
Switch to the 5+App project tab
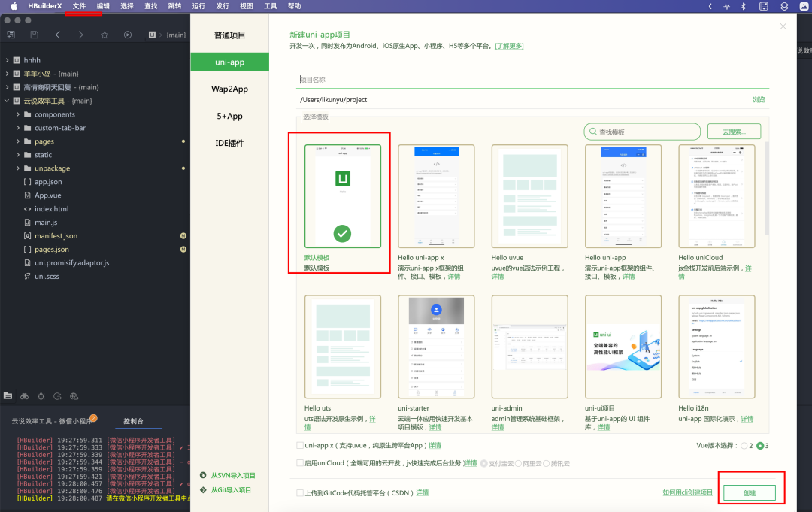(229, 116)
